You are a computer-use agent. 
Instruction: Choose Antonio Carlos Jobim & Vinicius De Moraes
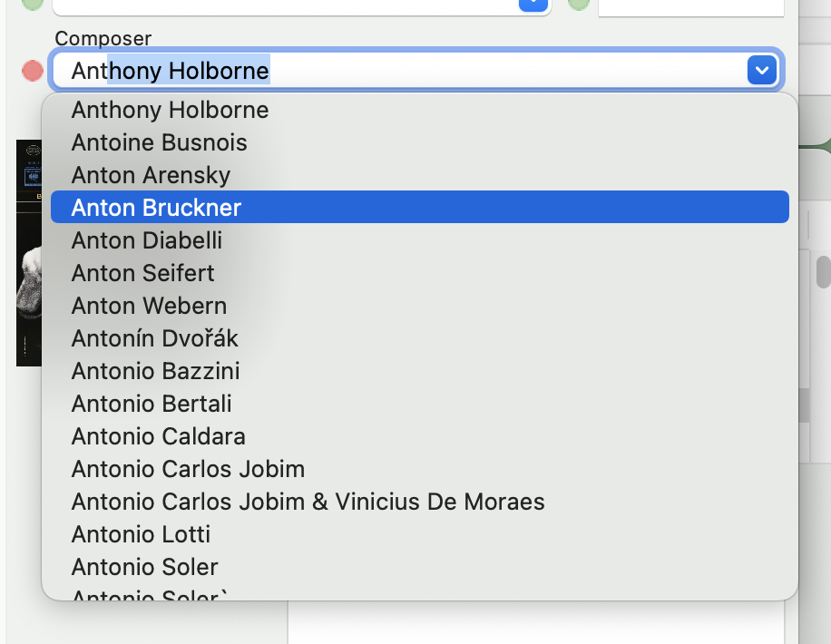point(308,502)
